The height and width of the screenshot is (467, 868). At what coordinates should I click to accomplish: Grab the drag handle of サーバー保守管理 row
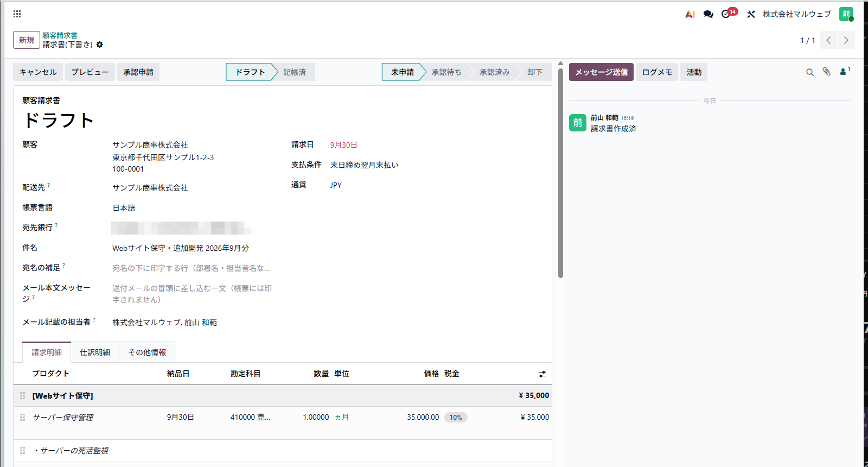23,418
